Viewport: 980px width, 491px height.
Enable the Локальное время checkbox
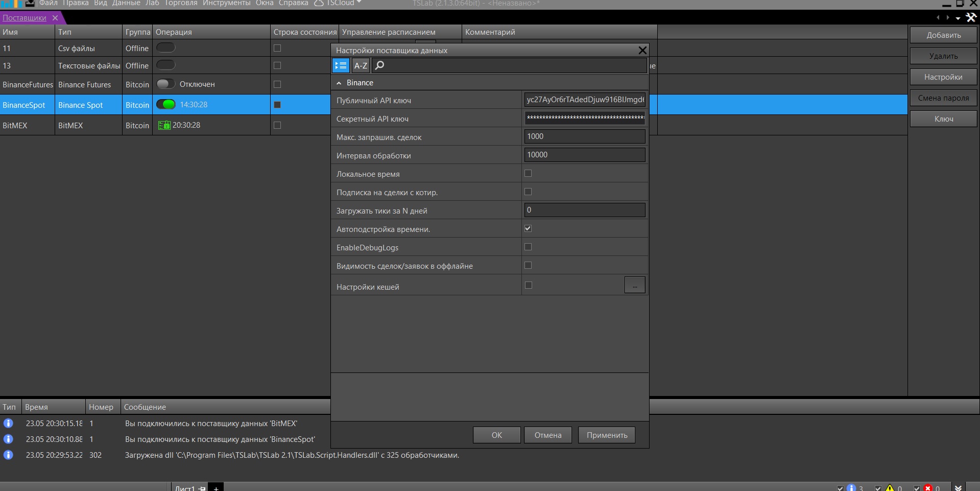[528, 173]
